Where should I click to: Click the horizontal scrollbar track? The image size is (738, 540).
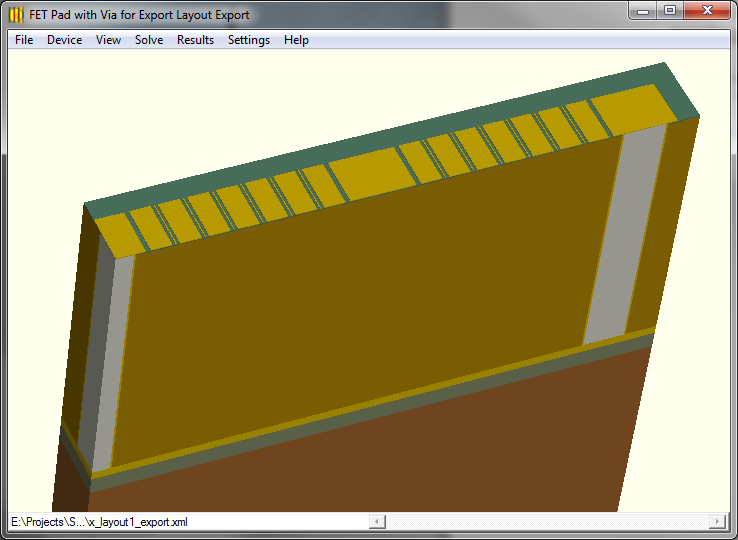547,522
